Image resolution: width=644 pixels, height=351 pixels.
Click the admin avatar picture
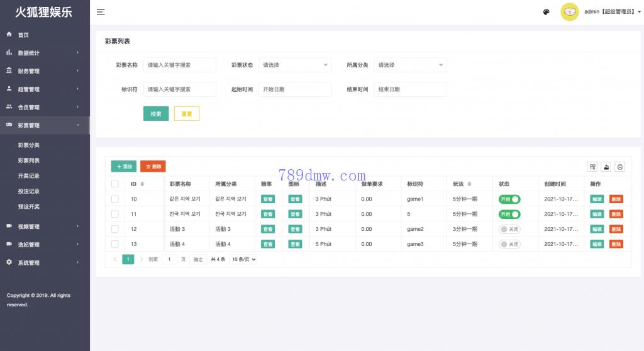pyautogui.click(x=569, y=12)
